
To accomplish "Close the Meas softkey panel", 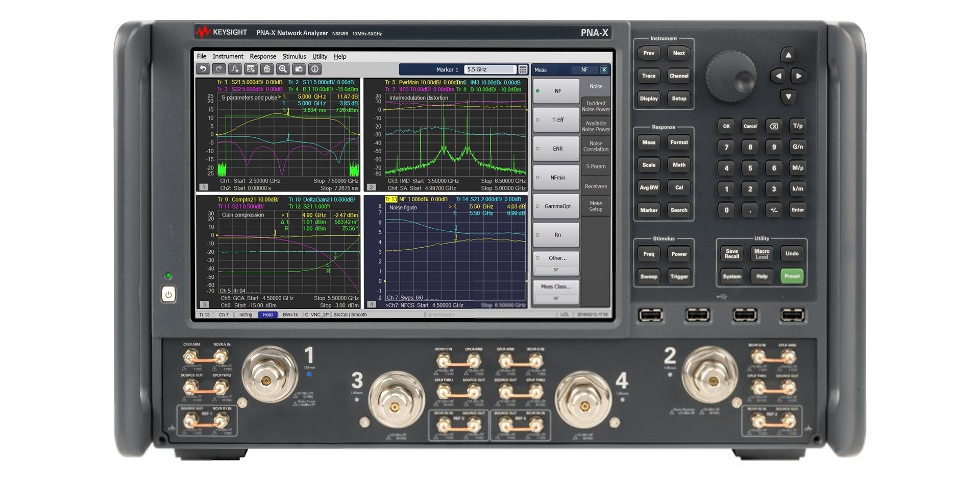I will point(604,70).
